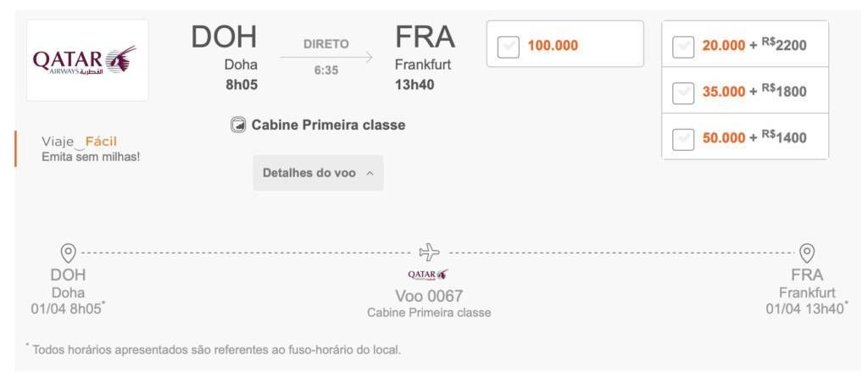This screenshot has height=379, width=868.
Task: Click the airplane icon on flight timeline
Action: pyautogui.click(x=430, y=253)
